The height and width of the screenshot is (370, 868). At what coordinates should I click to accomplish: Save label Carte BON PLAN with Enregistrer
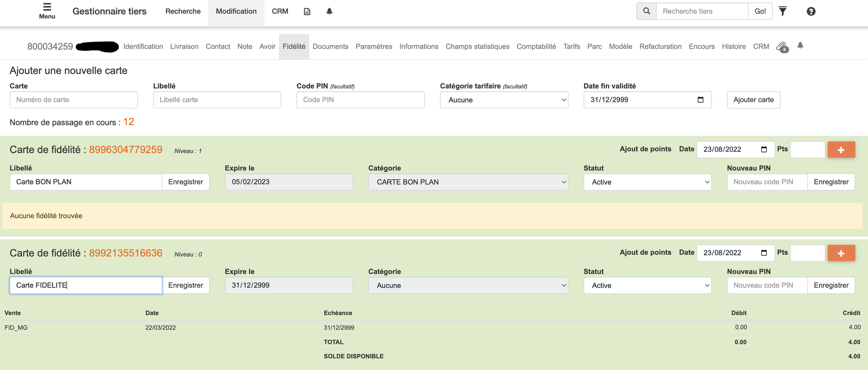tap(186, 182)
